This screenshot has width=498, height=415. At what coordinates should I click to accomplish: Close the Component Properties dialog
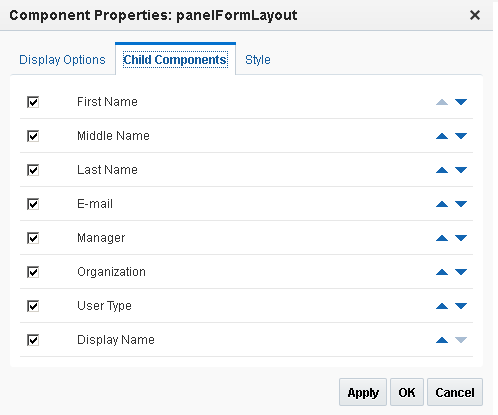click(475, 15)
